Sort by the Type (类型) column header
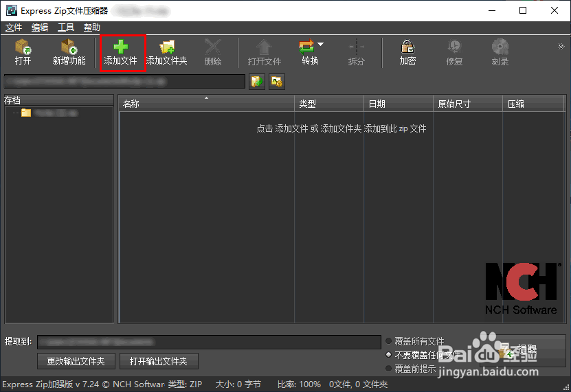This screenshot has width=571, height=392. pos(329,104)
